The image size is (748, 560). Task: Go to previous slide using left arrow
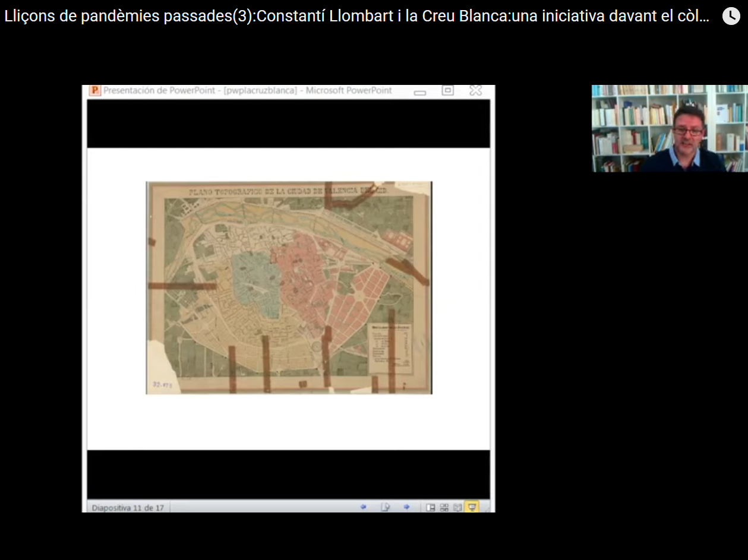pyautogui.click(x=364, y=507)
